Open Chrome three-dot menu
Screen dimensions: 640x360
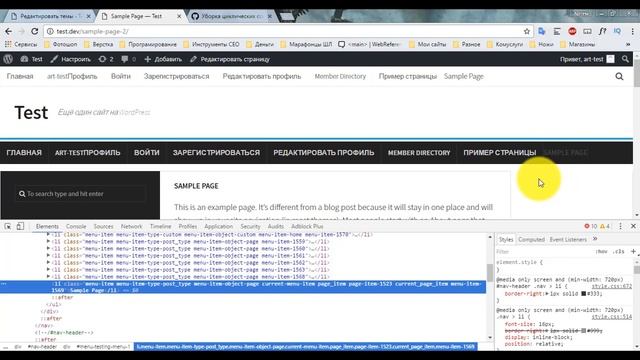(633, 31)
